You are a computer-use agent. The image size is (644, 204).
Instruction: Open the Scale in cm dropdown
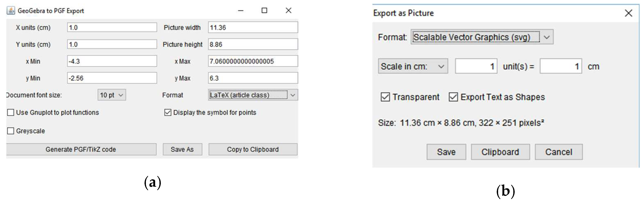point(413,66)
